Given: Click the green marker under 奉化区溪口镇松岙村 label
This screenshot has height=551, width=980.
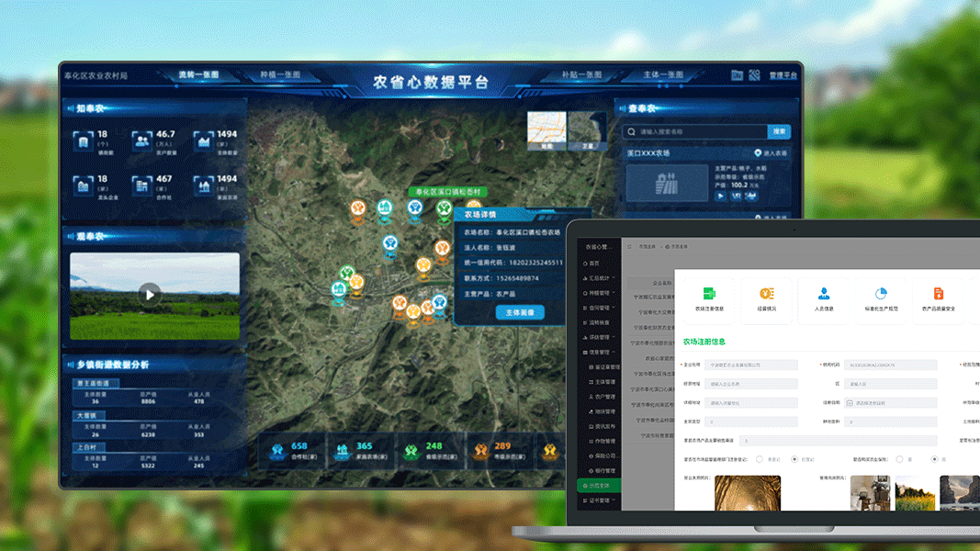Looking at the screenshot, I should pos(444,210).
